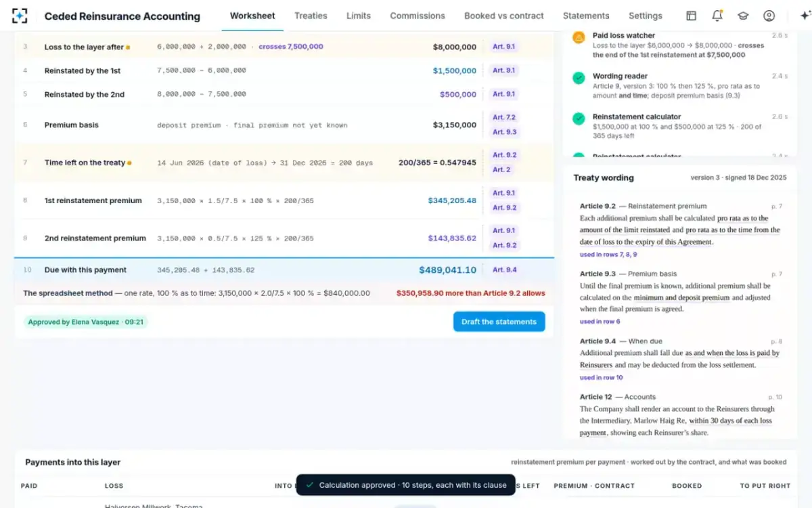Click '$350,958.90 more than Article 9.2 allows'
Screen dimensions: 812x508
pos(470,293)
